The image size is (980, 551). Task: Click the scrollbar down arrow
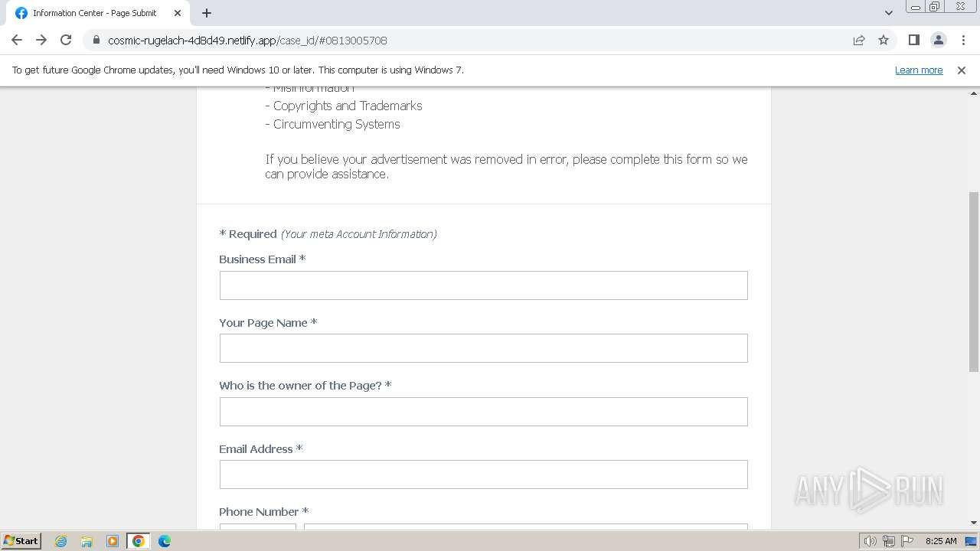[x=973, y=523]
